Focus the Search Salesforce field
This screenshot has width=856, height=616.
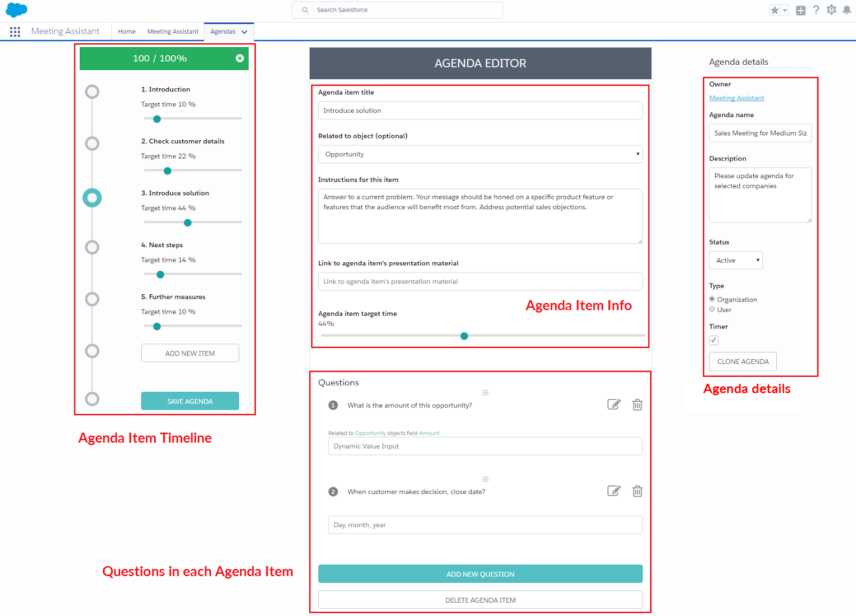398,10
